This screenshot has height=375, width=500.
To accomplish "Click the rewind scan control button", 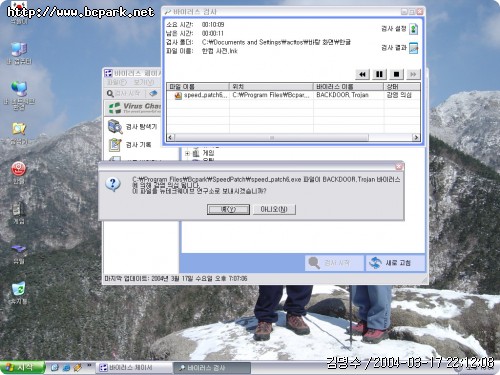I will 362,74.
